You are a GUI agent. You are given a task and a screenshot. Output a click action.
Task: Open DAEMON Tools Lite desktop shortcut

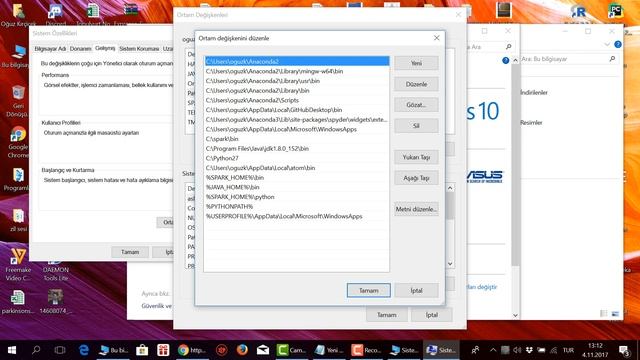56,269
